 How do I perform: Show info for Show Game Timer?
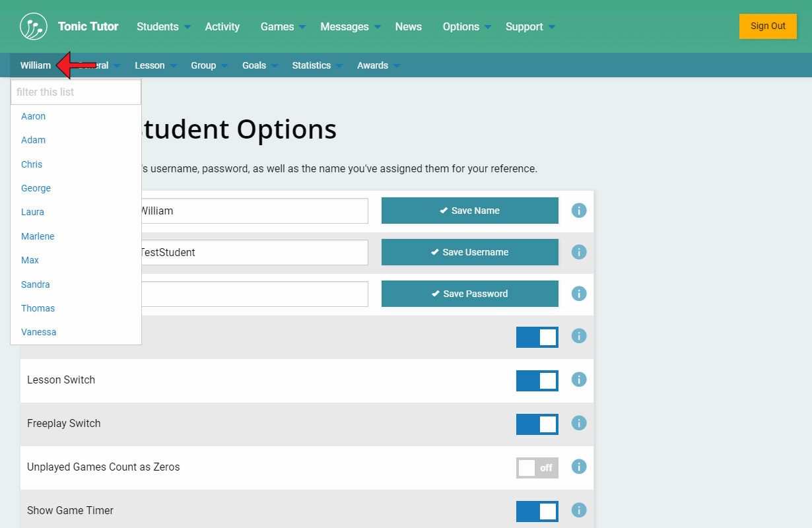579,510
